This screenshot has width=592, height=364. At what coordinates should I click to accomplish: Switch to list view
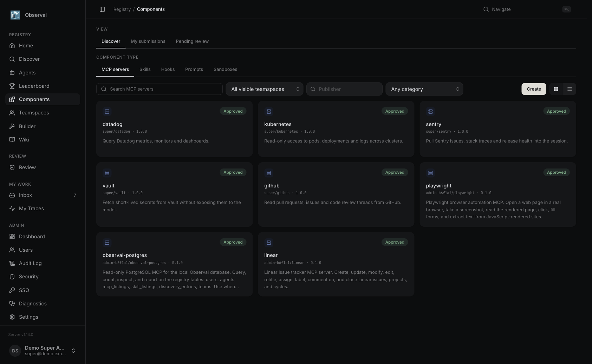click(x=570, y=89)
